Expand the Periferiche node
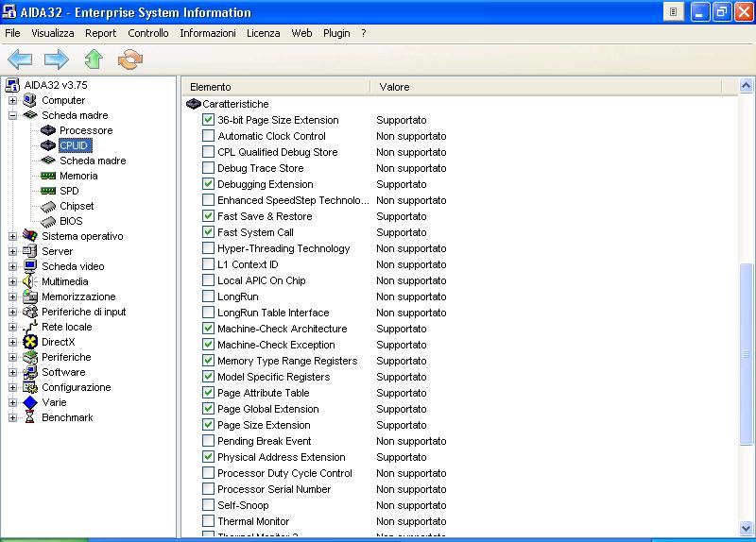 point(12,357)
